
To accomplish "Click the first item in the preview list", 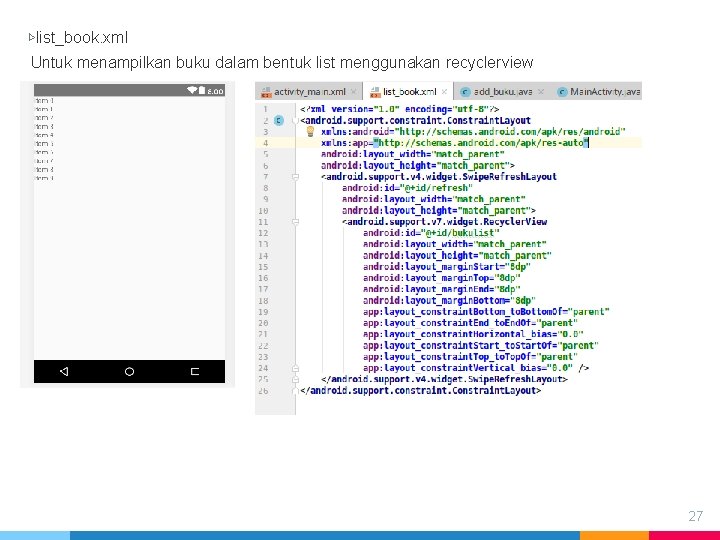I will (x=44, y=100).
